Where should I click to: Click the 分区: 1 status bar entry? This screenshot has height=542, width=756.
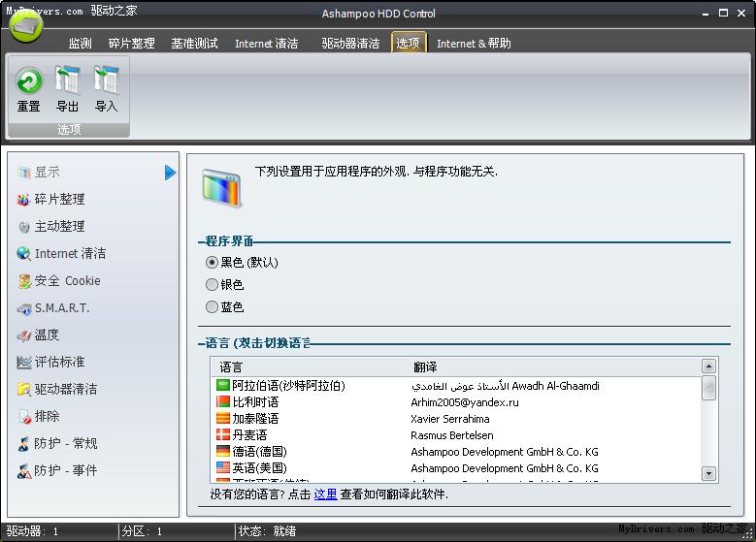click(142, 531)
